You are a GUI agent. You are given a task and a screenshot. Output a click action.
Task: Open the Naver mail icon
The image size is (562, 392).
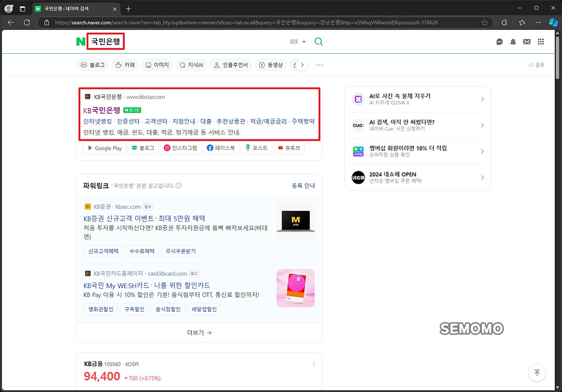pos(526,42)
